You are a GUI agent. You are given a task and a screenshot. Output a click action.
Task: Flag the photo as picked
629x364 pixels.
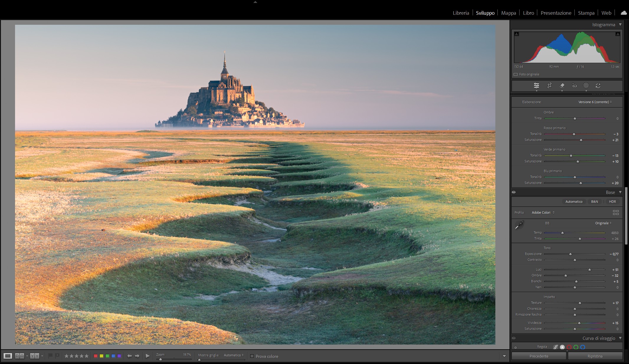point(50,356)
